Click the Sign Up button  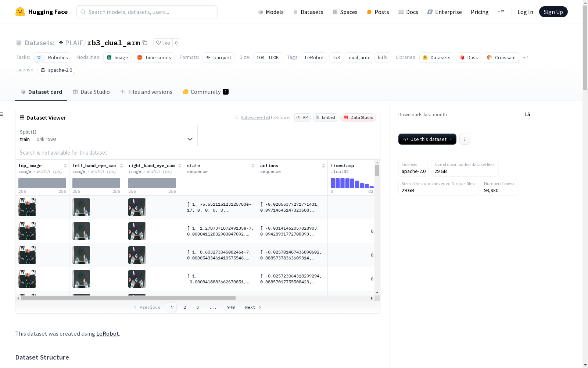click(x=553, y=12)
